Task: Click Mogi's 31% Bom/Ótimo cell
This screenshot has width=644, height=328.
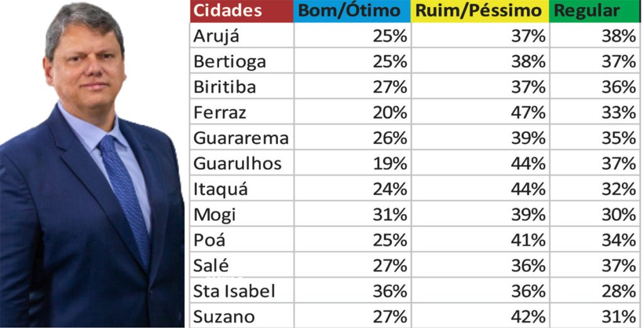Action: coord(352,214)
